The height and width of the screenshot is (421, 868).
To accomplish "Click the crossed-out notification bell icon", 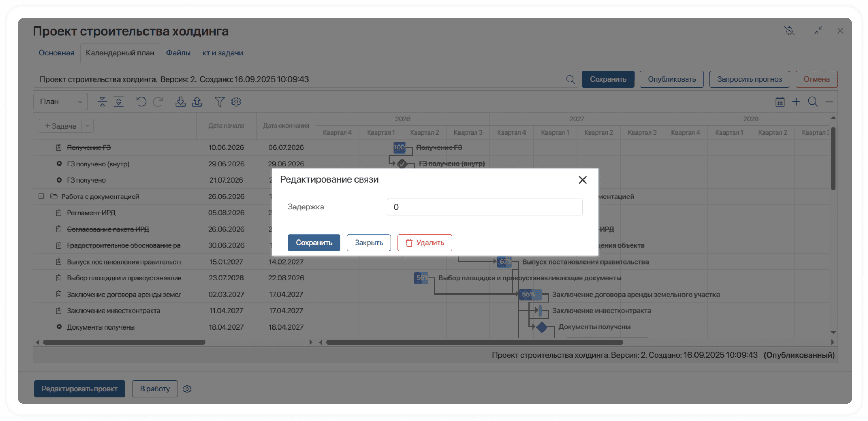I will click(789, 31).
